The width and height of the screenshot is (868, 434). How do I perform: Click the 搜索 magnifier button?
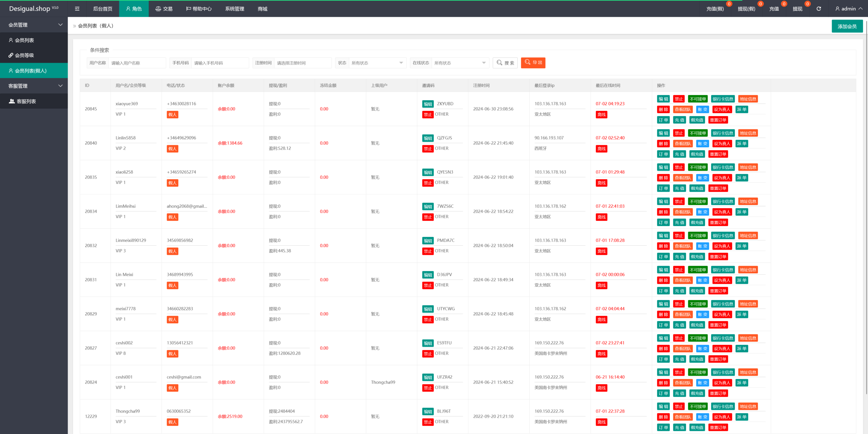[505, 63]
